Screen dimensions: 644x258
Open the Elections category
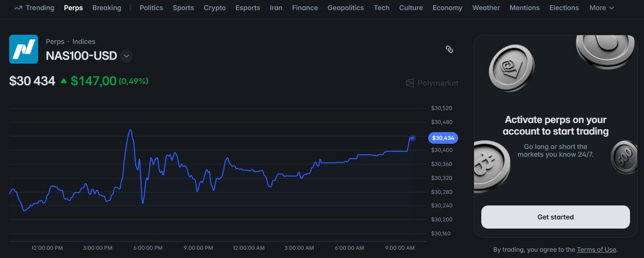(564, 8)
